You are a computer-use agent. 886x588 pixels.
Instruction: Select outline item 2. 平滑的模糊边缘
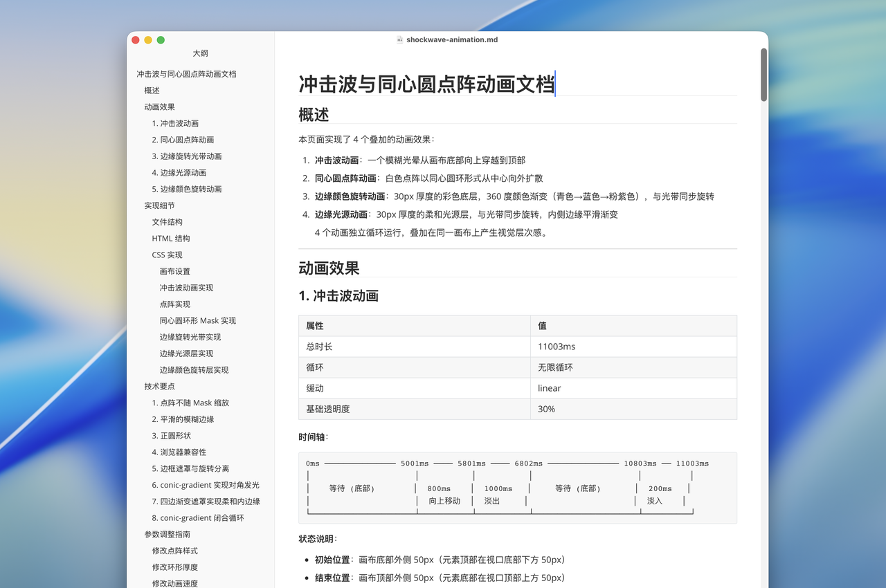click(x=183, y=419)
